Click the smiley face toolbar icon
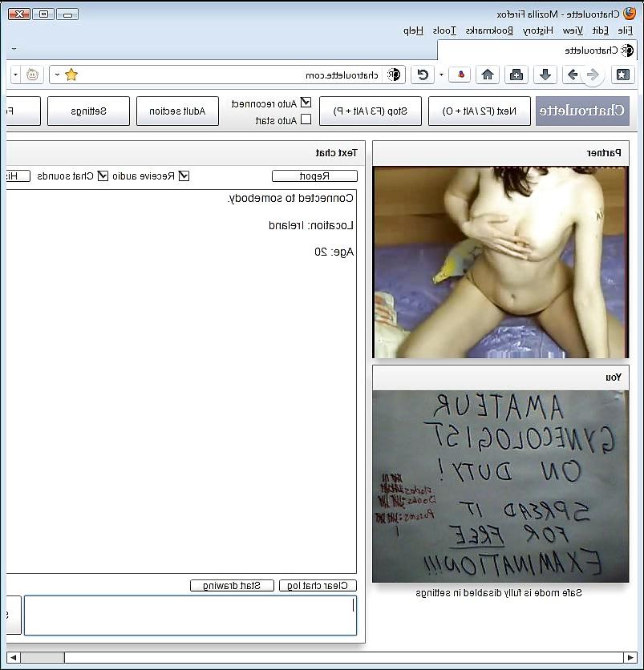This screenshot has width=644, height=670. point(32,75)
